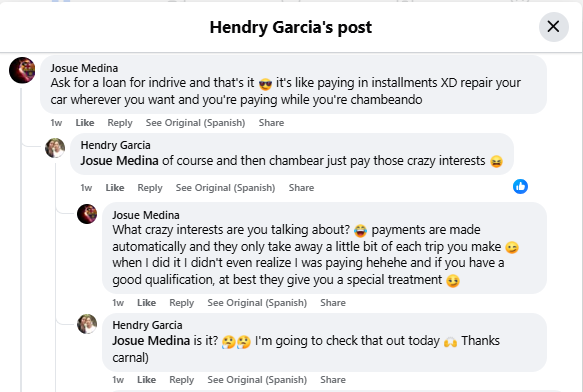Reply to Hendry's Thanks carnal comment
583x392 pixels.
pos(181,380)
